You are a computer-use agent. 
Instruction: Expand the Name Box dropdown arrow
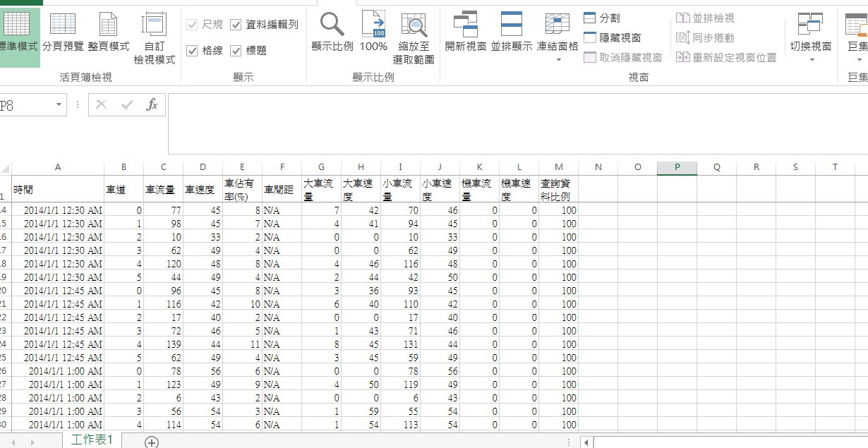[x=59, y=105]
